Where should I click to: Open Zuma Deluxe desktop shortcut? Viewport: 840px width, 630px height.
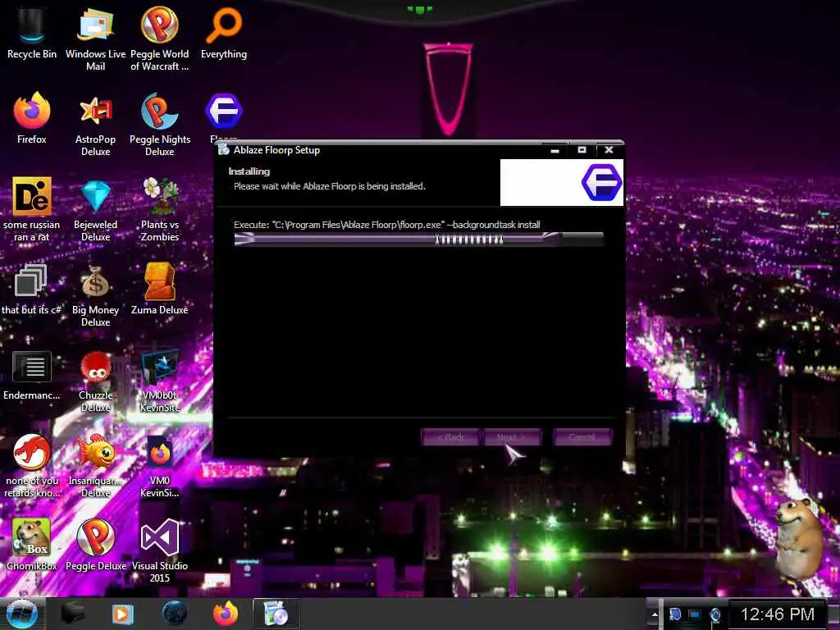coord(160,290)
